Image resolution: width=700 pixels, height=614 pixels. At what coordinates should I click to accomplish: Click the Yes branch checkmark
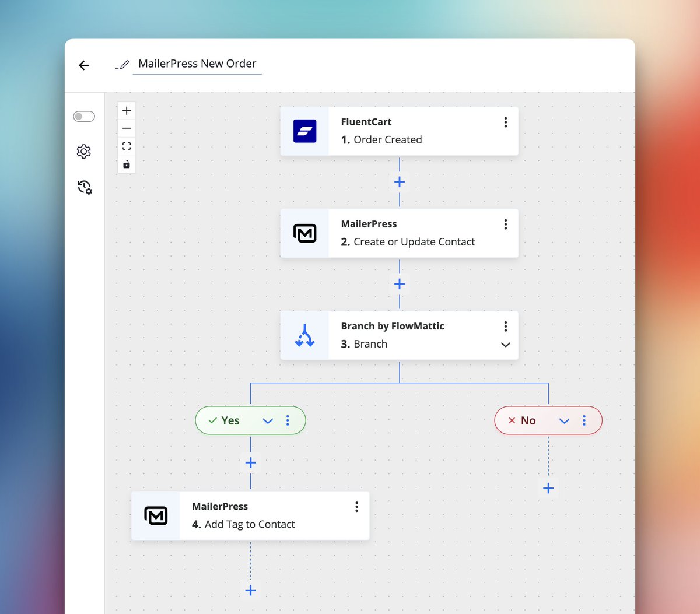[x=212, y=420]
